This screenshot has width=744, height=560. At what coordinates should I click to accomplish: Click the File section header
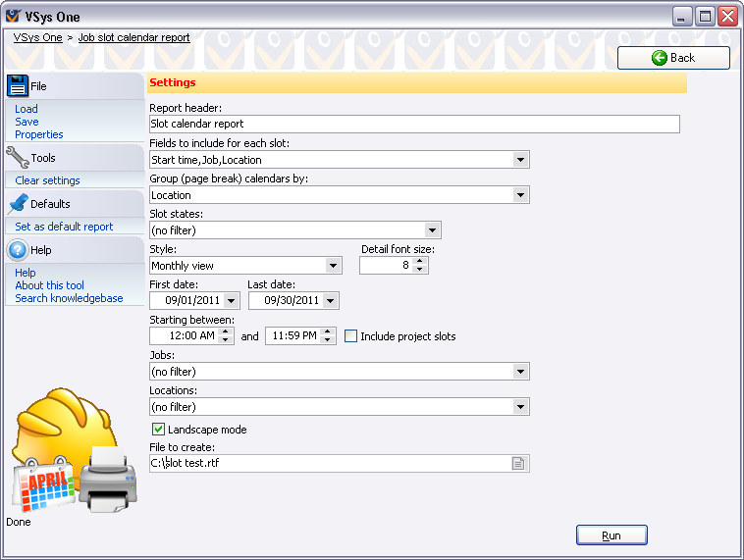click(75, 86)
